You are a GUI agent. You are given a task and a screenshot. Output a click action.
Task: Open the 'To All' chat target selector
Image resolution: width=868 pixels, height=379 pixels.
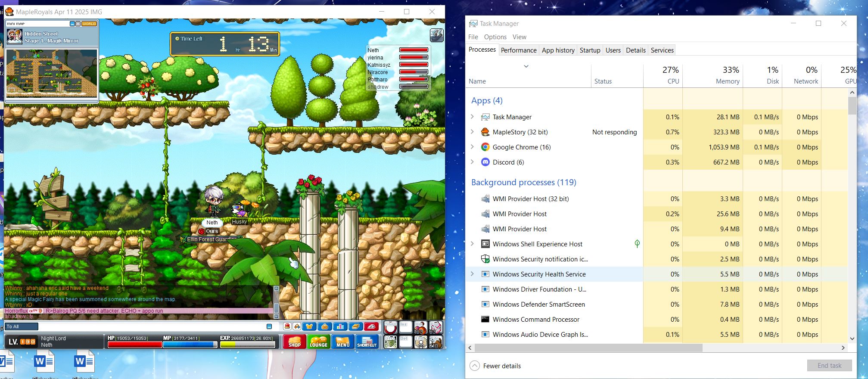[x=22, y=326]
